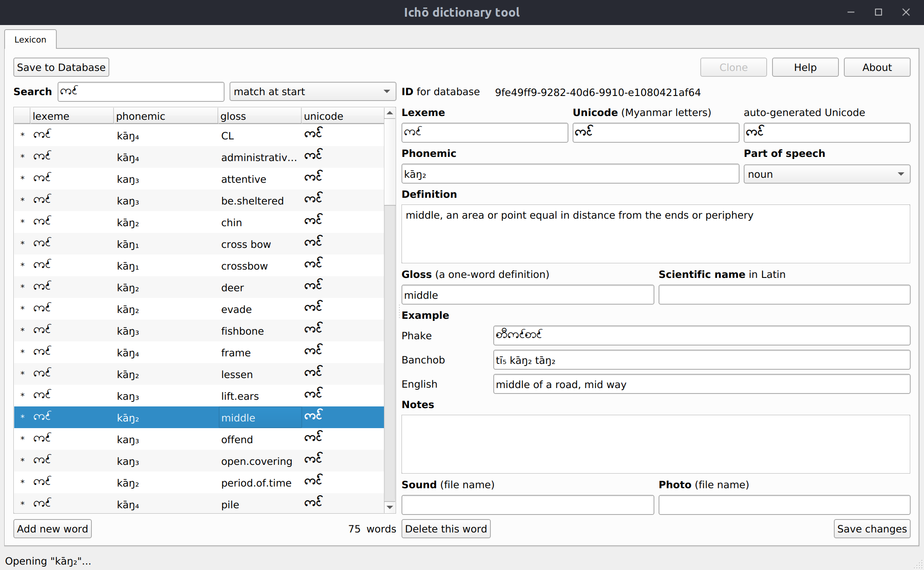Minimize the Ichō dictionary tool window
This screenshot has height=570, width=924.
(x=851, y=12)
